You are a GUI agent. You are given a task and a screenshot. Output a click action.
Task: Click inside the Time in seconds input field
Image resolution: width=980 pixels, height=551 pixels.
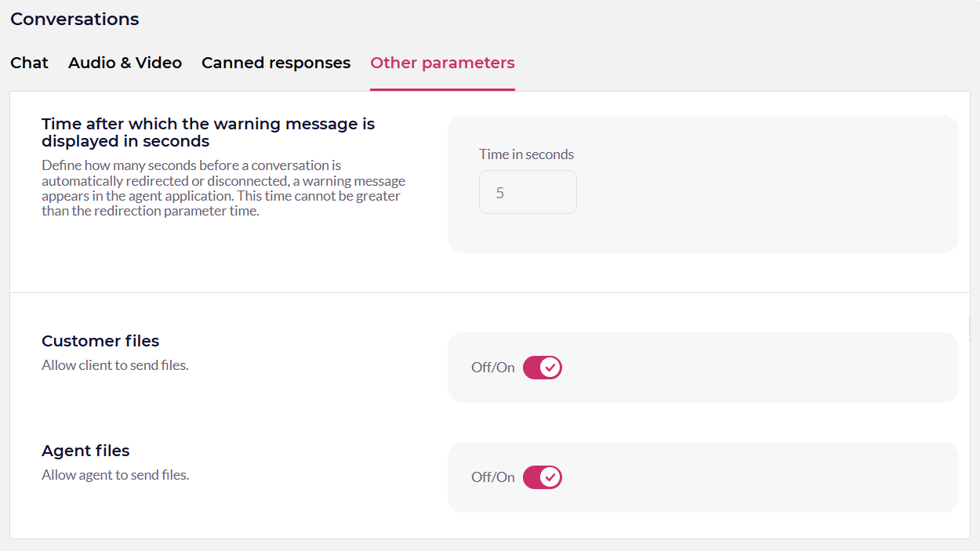528,192
